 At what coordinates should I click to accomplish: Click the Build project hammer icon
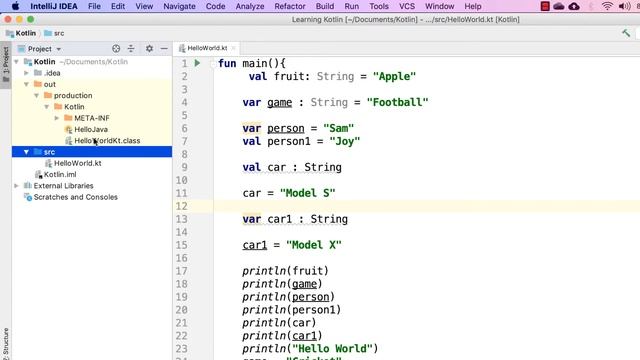(x=626, y=33)
